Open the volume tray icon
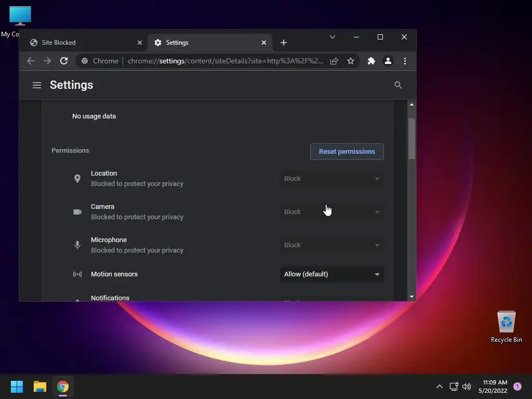The width and height of the screenshot is (532, 399). (467, 387)
